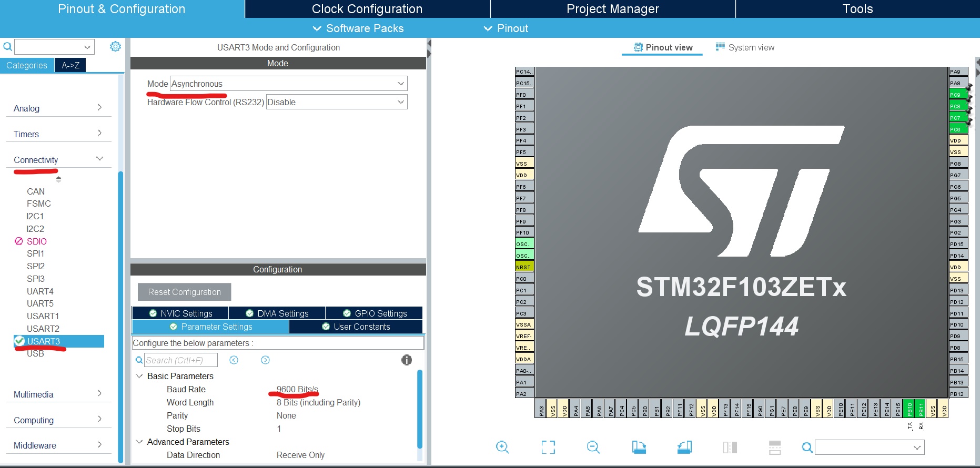Go to the next parameter search result
The height and width of the screenshot is (468, 980).
click(x=265, y=360)
